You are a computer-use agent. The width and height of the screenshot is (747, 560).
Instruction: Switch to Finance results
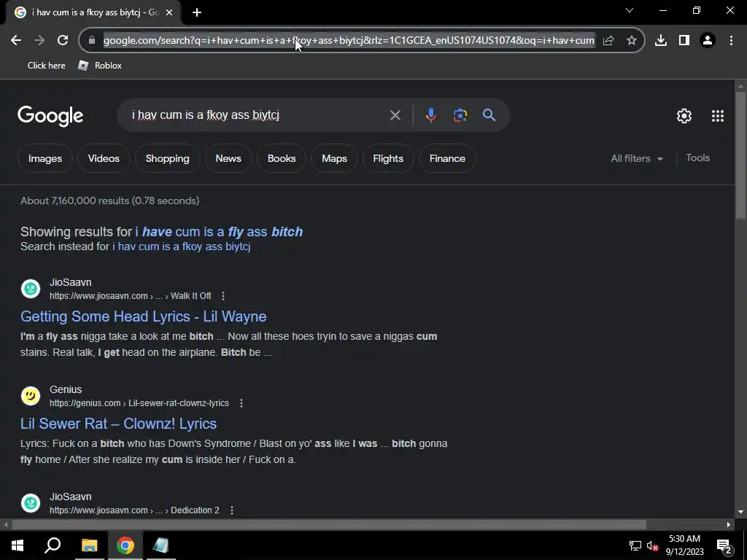[x=447, y=158]
